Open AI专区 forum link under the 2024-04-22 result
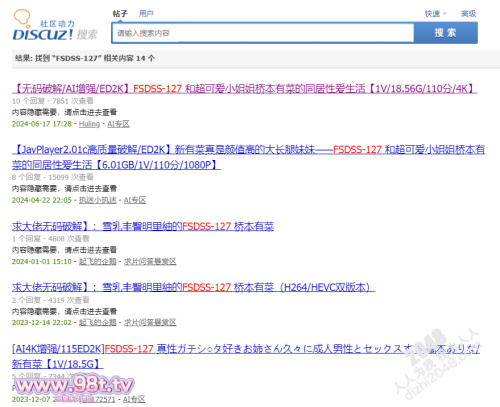 [x=135, y=200]
